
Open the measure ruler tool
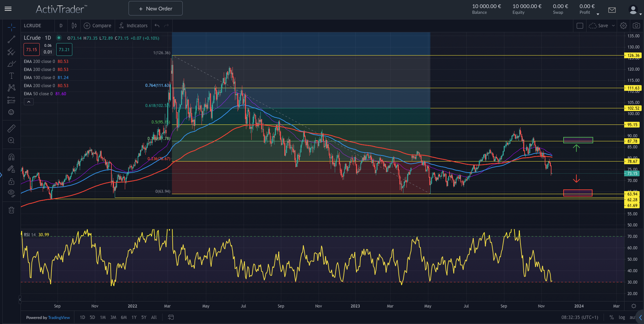tap(11, 129)
